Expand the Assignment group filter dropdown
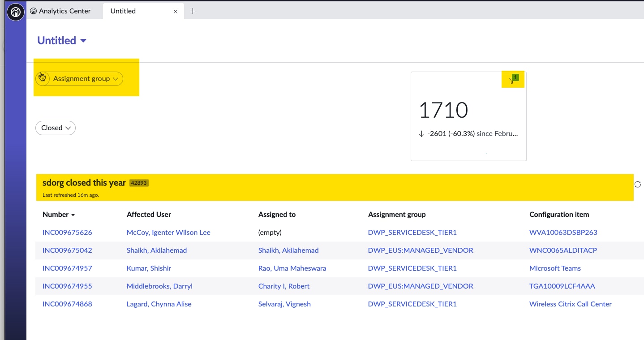Screen dimensions: 644x340 coord(85,79)
